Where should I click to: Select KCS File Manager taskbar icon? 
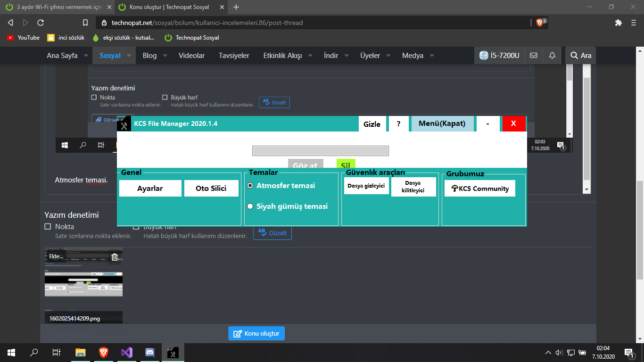[x=173, y=352]
